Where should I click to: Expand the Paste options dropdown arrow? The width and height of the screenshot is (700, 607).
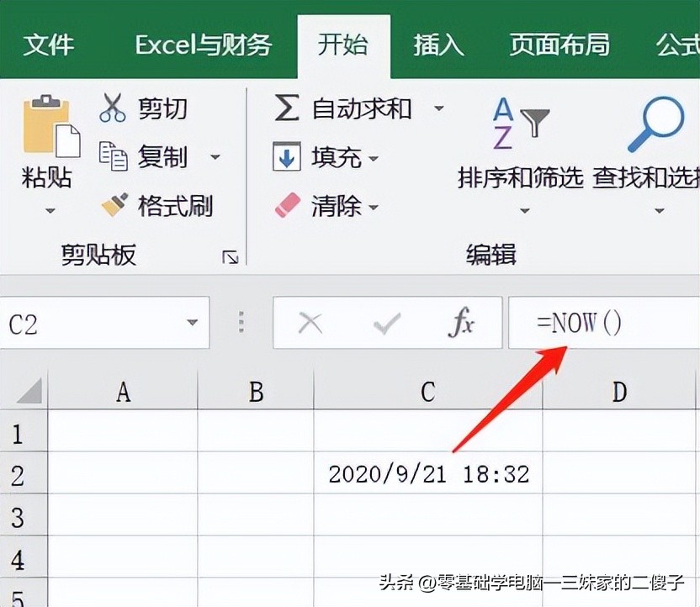click(49, 210)
